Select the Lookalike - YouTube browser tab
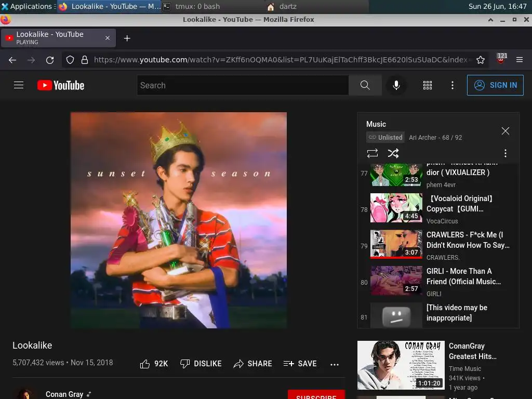 click(58, 38)
